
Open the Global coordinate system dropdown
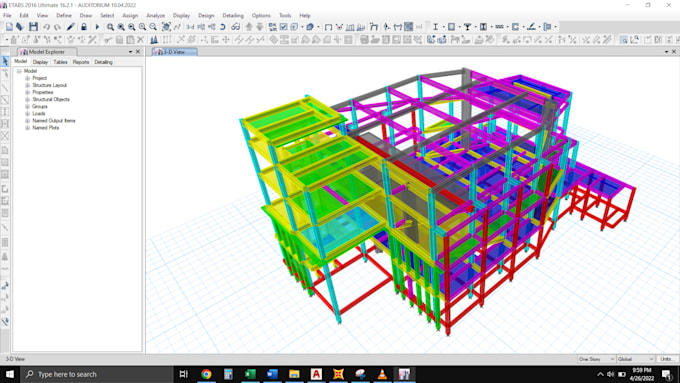pyautogui.click(x=636, y=359)
